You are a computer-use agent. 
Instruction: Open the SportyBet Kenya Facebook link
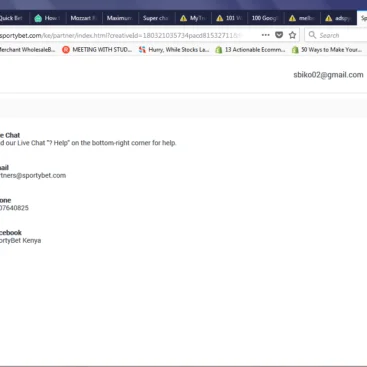[x=20, y=240]
